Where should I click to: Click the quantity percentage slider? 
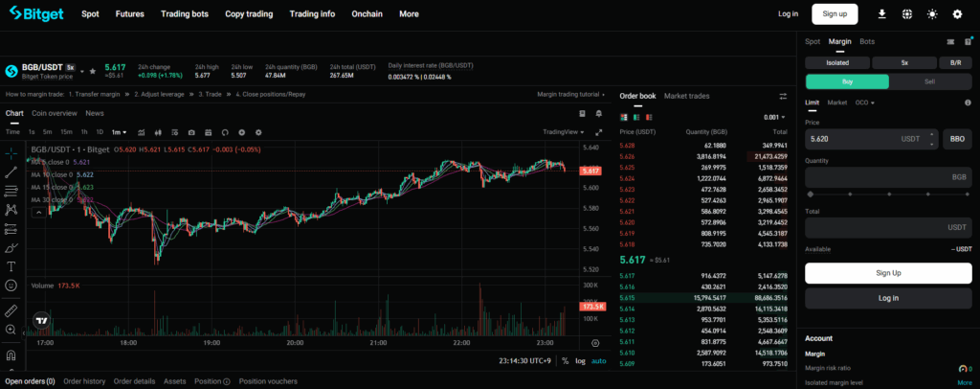888,194
